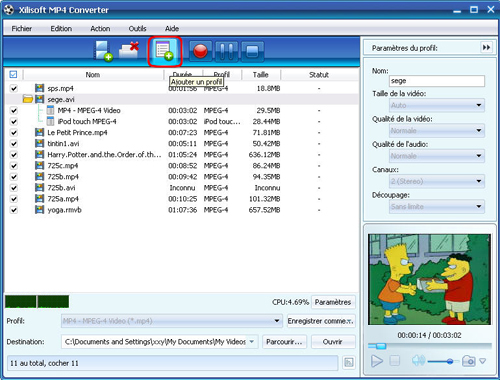Screen dimensions: 500x380
Task: Mute audio with the speaker icon
Action: [418, 361]
